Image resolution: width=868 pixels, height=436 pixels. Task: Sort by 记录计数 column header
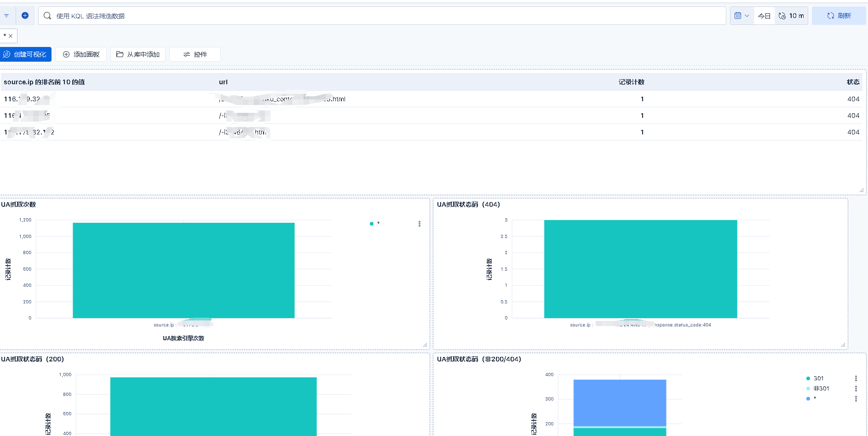click(631, 82)
